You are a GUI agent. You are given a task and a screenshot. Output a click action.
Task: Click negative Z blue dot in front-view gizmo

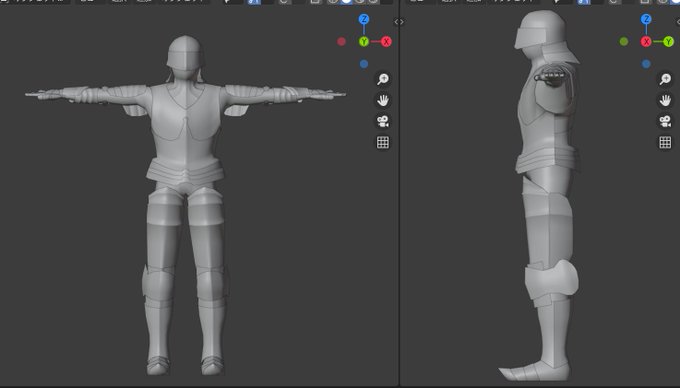click(363, 64)
